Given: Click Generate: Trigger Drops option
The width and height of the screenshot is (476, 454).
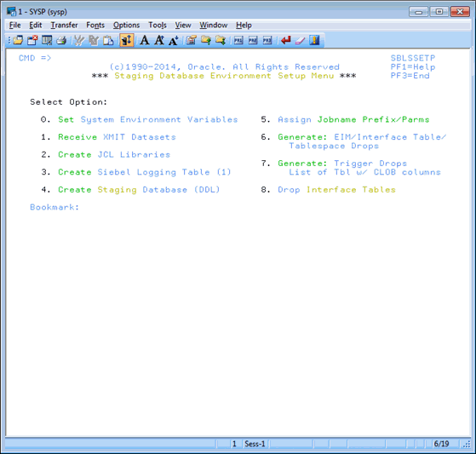Looking at the screenshot, I should point(342,164).
